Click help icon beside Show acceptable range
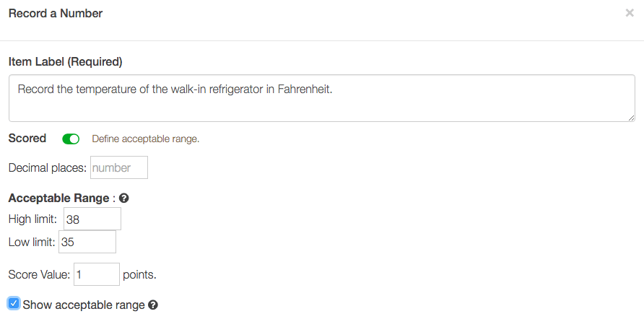The height and width of the screenshot is (319, 644). (x=153, y=305)
